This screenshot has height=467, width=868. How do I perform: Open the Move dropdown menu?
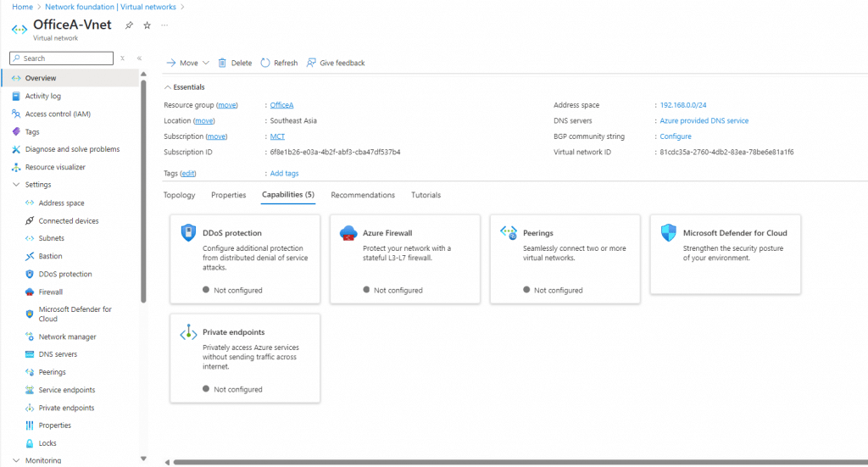[187, 63]
